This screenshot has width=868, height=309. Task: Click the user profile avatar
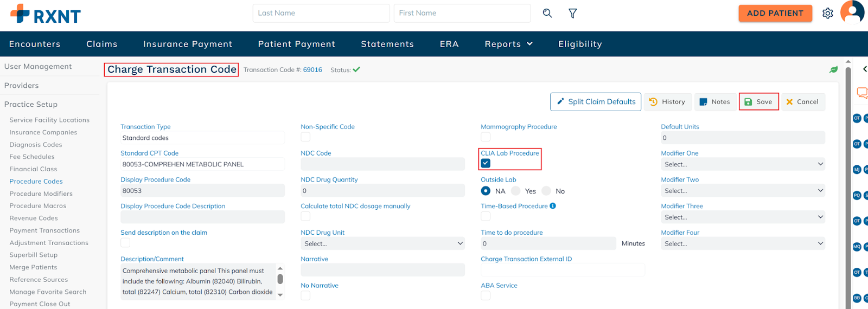[x=852, y=12]
